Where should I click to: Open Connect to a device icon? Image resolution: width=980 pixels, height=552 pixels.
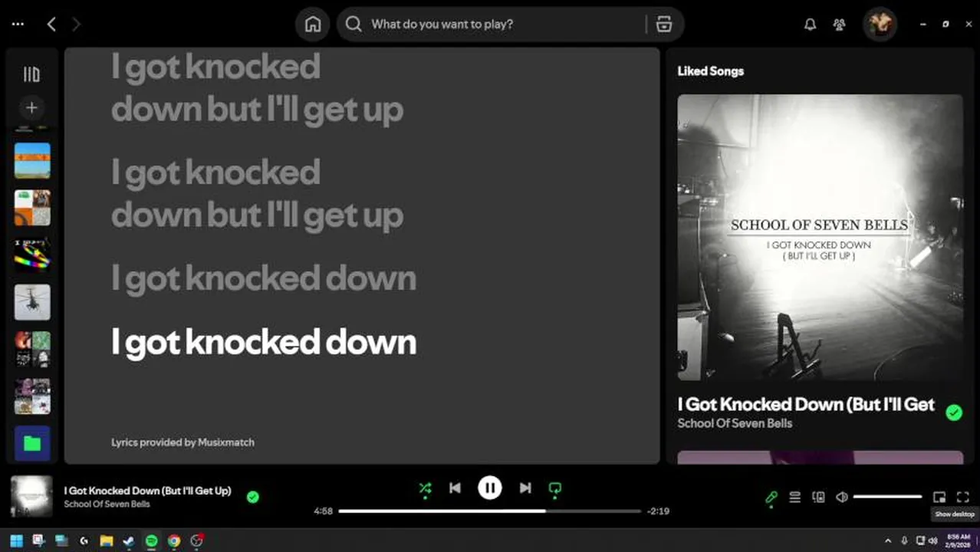click(818, 498)
